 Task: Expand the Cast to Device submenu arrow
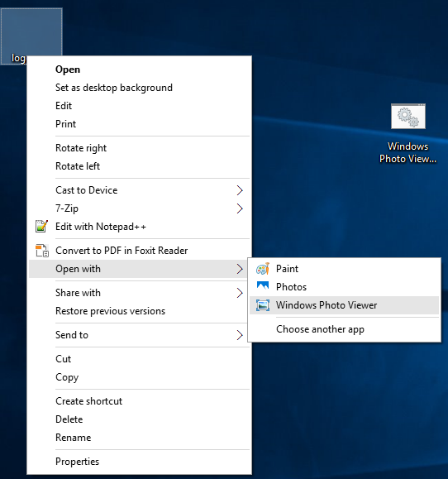(240, 190)
